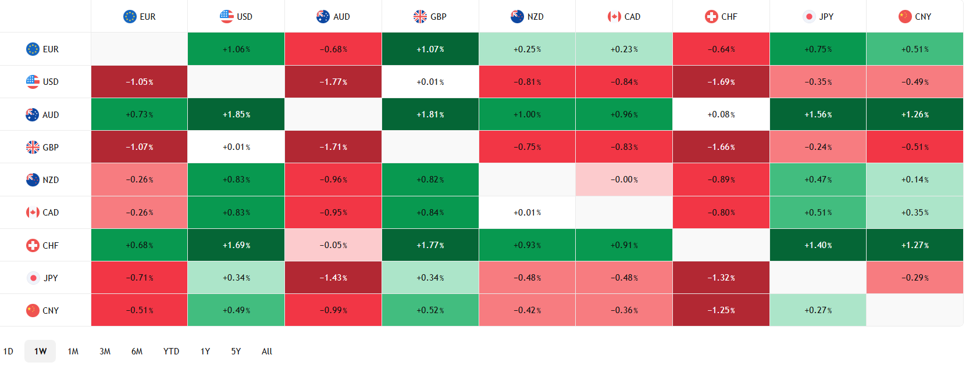Click the CNY column header label
The image size is (980, 366).
tap(922, 16)
